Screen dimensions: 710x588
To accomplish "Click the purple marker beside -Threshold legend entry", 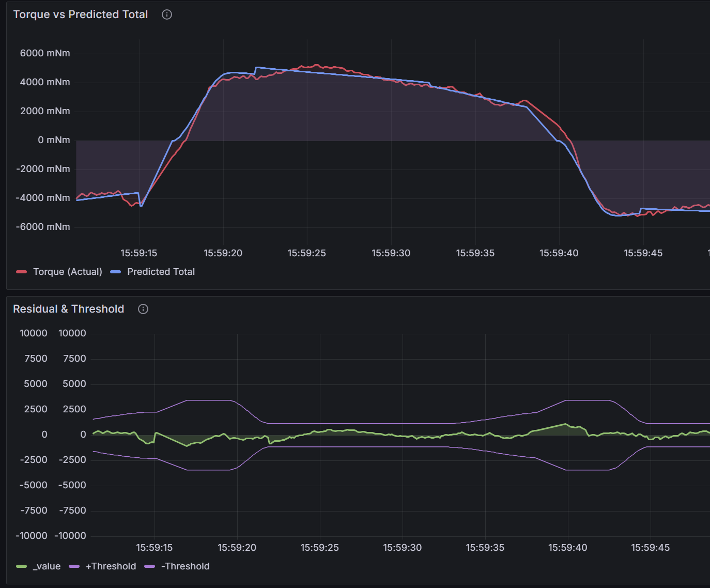I will point(149,566).
